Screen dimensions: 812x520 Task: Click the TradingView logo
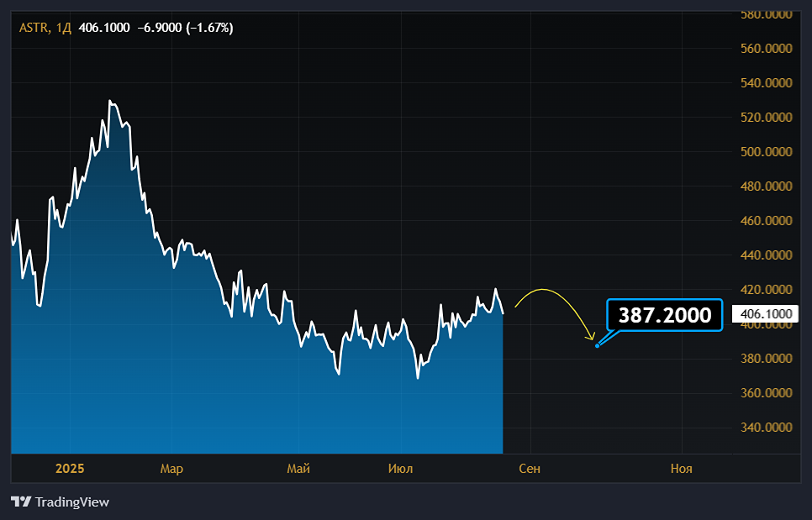click(60, 502)
